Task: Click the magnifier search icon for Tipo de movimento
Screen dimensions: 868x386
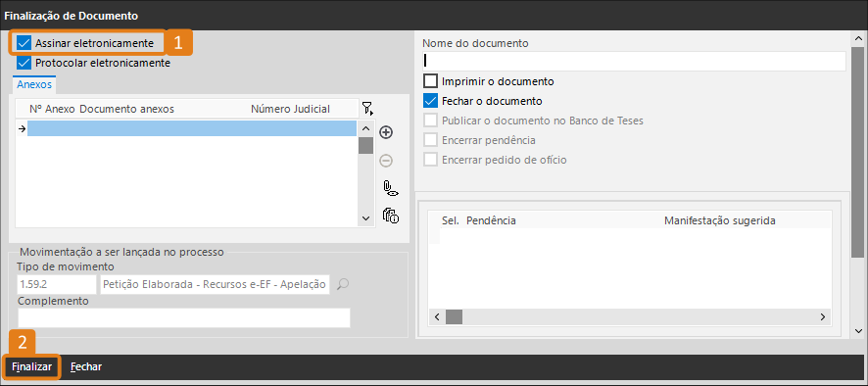Action: click(x=343, y=285)
